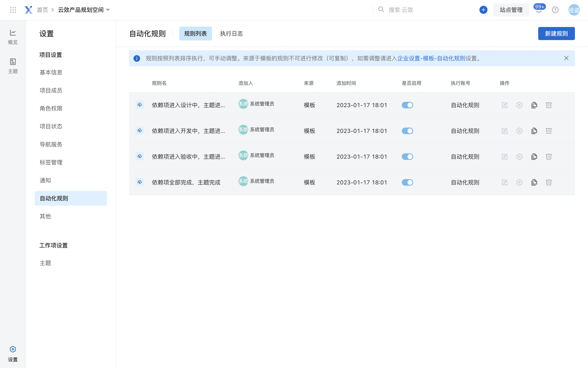Copy the 依赖项进入设计中 rule
The image size is (588, 368).
coord(534,105)
